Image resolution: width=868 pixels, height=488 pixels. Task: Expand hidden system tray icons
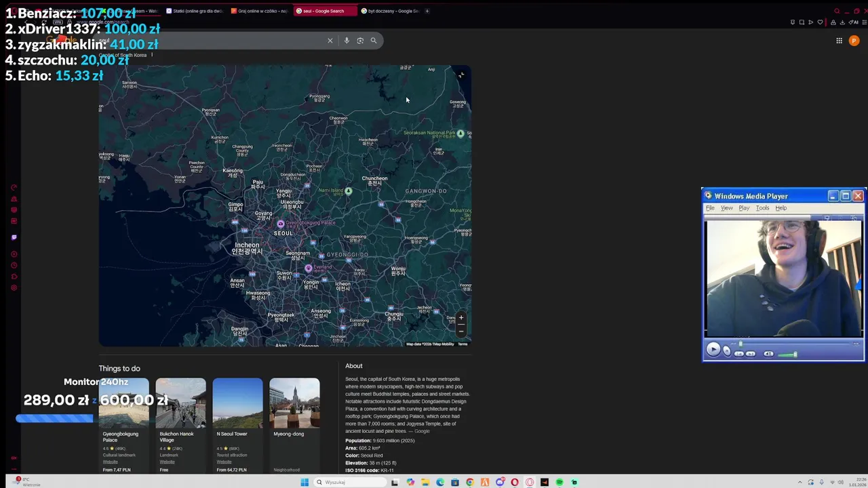pyautogui.click(x=800, y=483)
